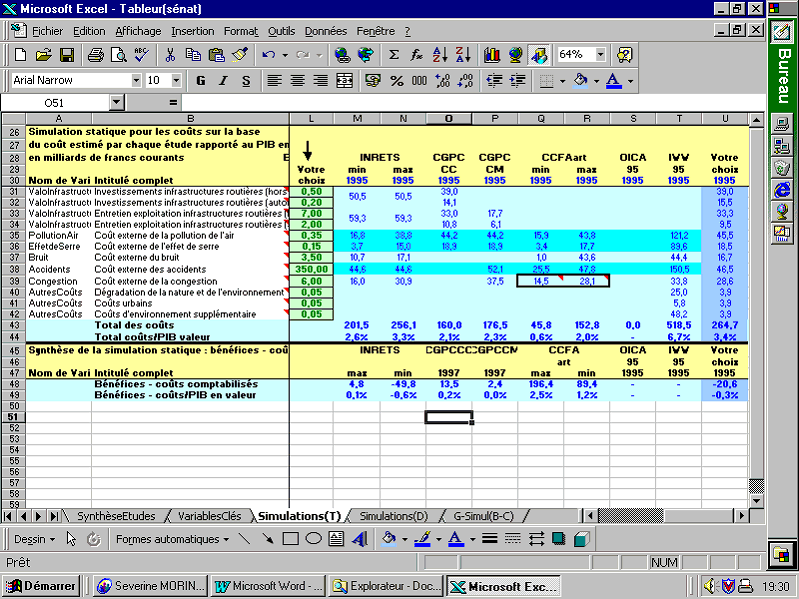The height and width of the screenshot is (599, 799).
Task: Toggle bold (G) formatting
Action: [x=201, y=80]
